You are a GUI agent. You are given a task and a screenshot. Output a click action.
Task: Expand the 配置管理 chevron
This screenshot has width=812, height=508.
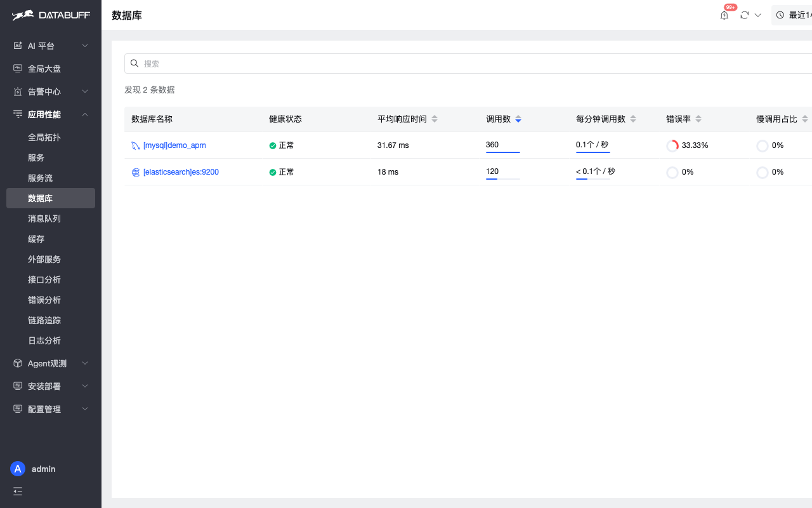pyautogui.click(x=85, y=409)
